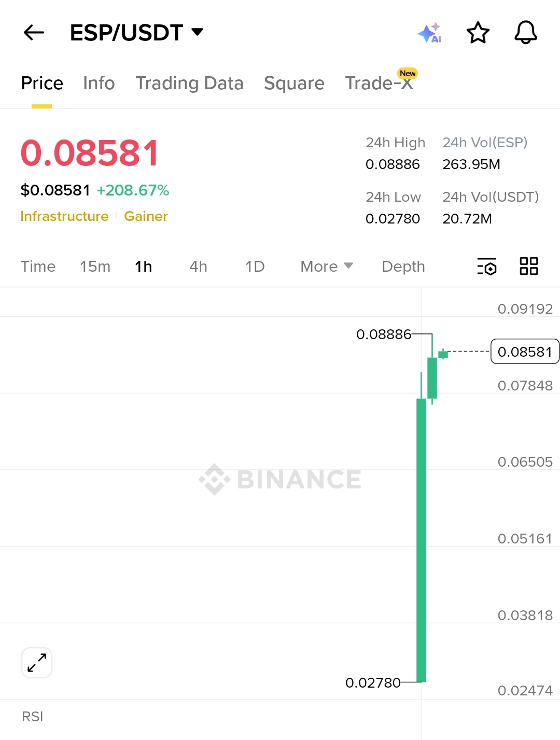560x740 pixels.
Task: Tap the Gainer tag link
Action: [x=146, y=216]
